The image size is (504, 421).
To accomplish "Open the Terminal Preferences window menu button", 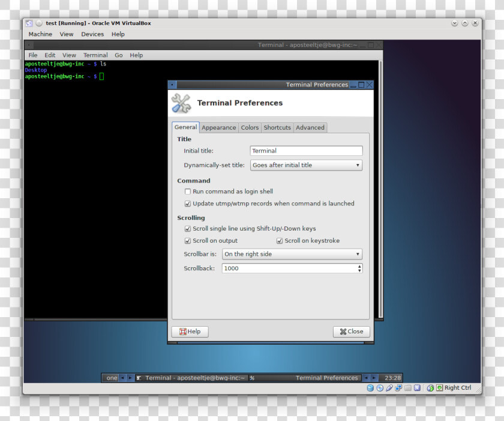I will [x=172, y=85].
